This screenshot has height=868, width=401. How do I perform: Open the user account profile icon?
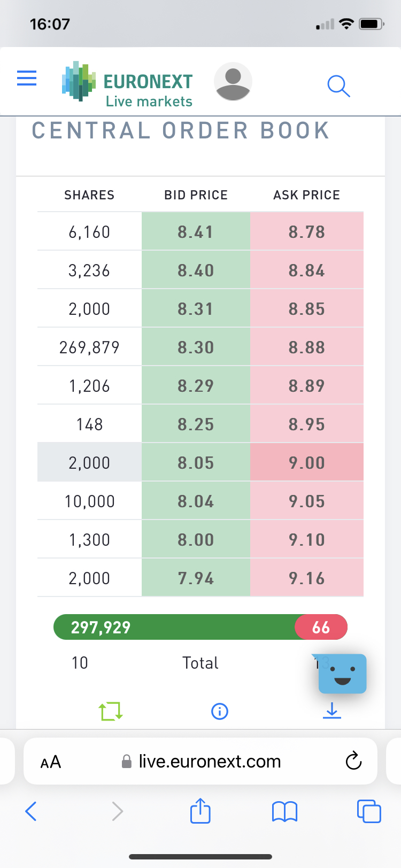point(233,81)
